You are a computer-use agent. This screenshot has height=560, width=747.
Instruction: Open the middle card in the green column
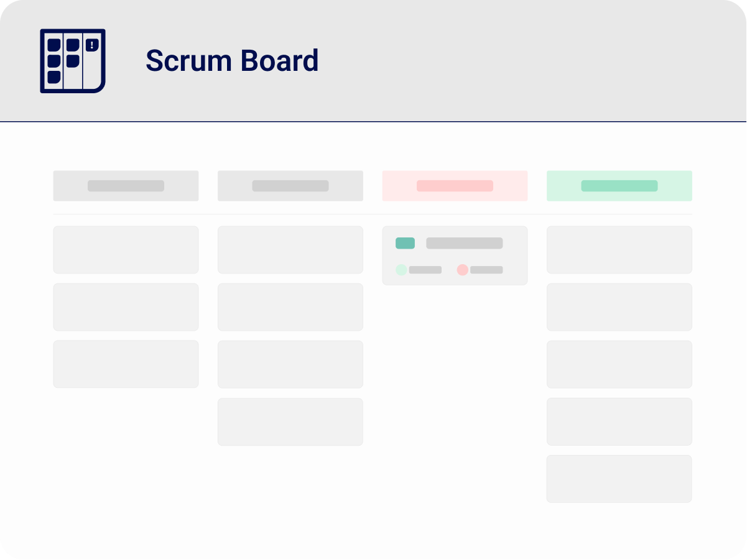[619, 364]
